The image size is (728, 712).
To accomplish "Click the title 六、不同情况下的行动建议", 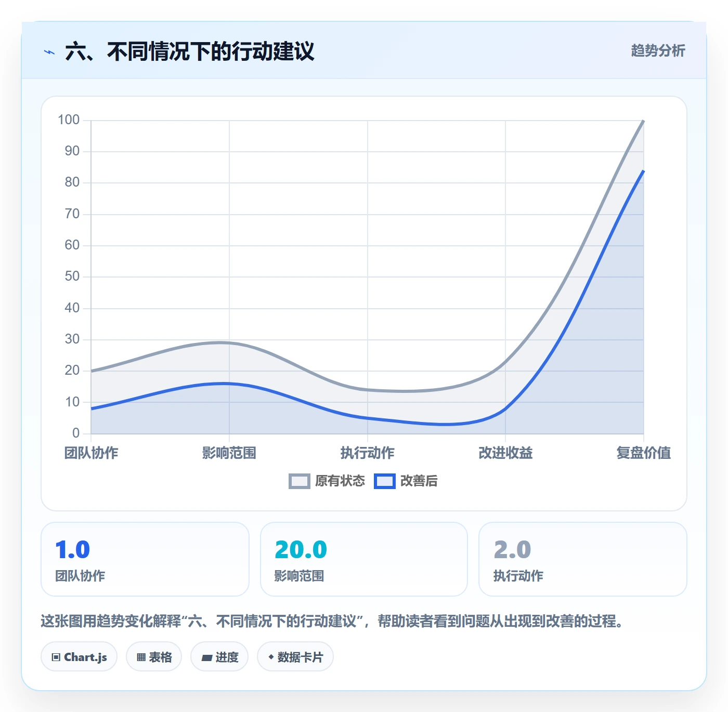I will [x=190, y=51].
